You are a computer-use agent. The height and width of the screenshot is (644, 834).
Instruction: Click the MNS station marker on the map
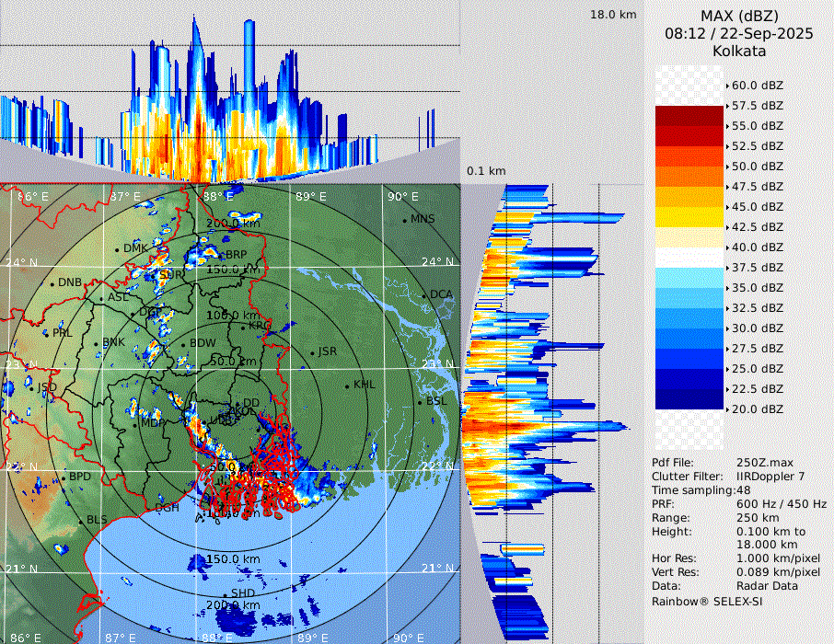405,219
